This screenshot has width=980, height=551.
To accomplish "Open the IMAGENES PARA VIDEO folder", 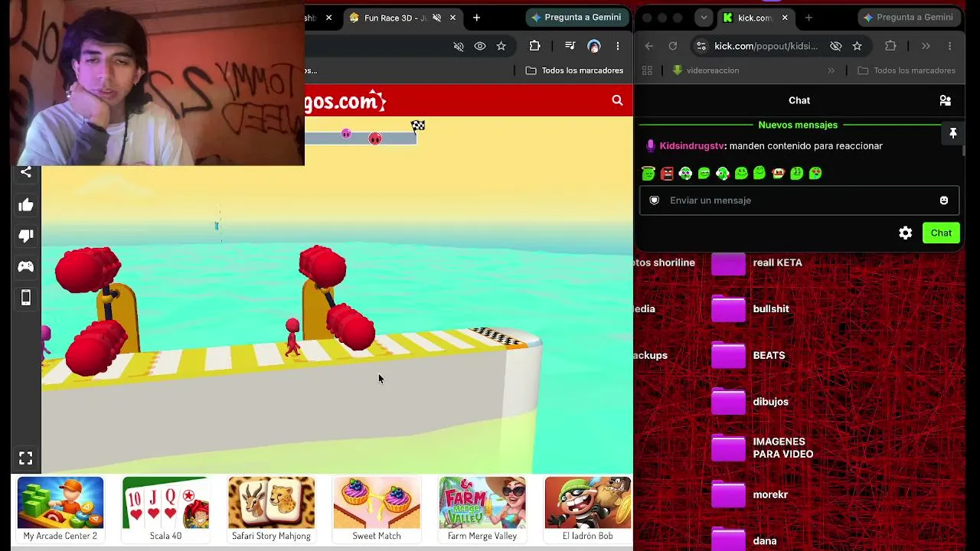I will point(728,448).
